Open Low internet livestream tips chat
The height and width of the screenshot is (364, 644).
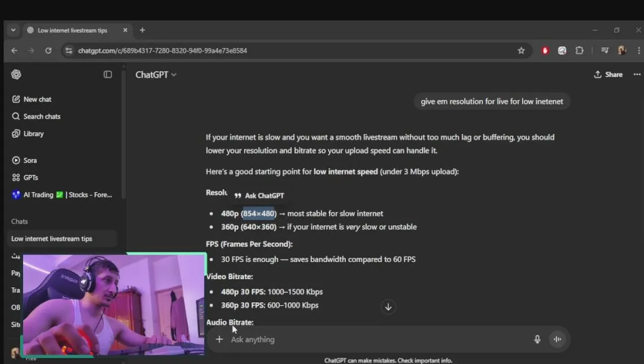pyautogui.click(x=62, y=239)
